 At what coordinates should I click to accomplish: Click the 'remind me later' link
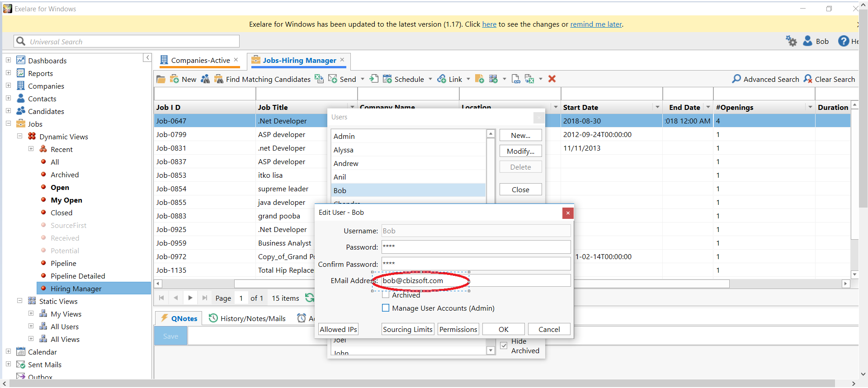(x=596, y=24)
